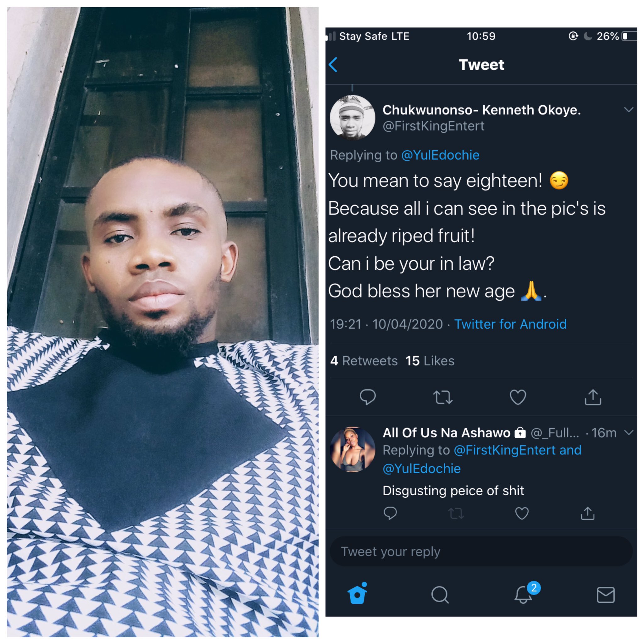Open 'Twitter for Android' source link
The height and width of the screenshot is (644, 644).
pyautogui.click(x=510, y=324)
